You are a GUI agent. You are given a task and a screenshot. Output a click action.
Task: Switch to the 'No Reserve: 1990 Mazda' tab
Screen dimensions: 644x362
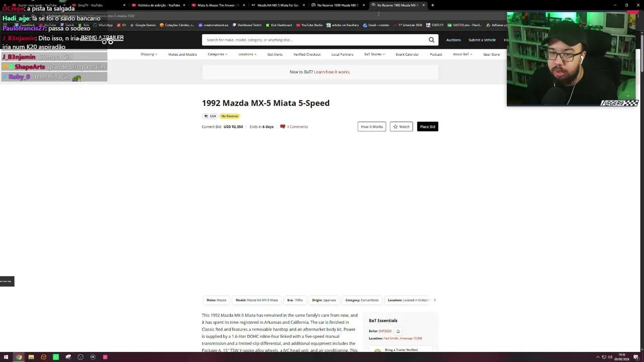pos(338,5)
